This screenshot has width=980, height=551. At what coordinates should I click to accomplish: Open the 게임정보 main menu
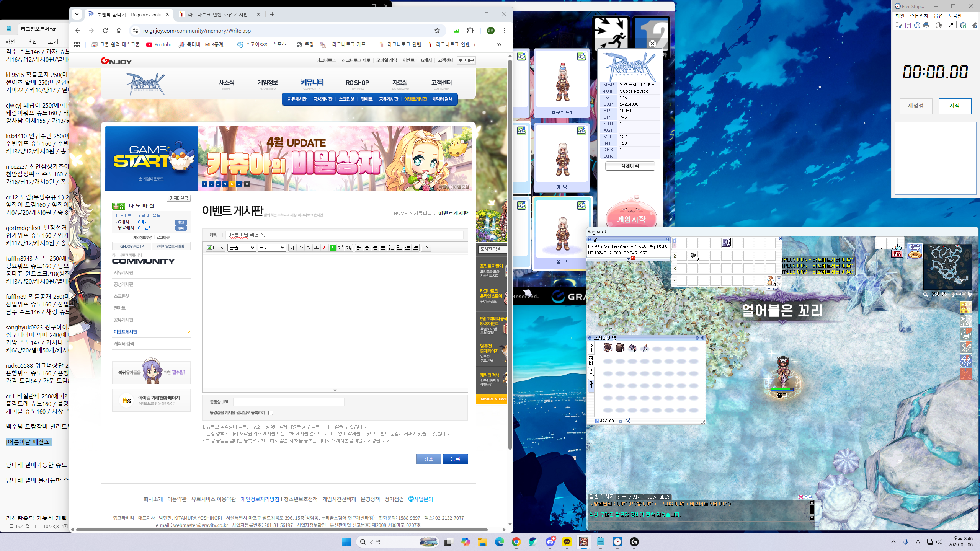point(268,83)
